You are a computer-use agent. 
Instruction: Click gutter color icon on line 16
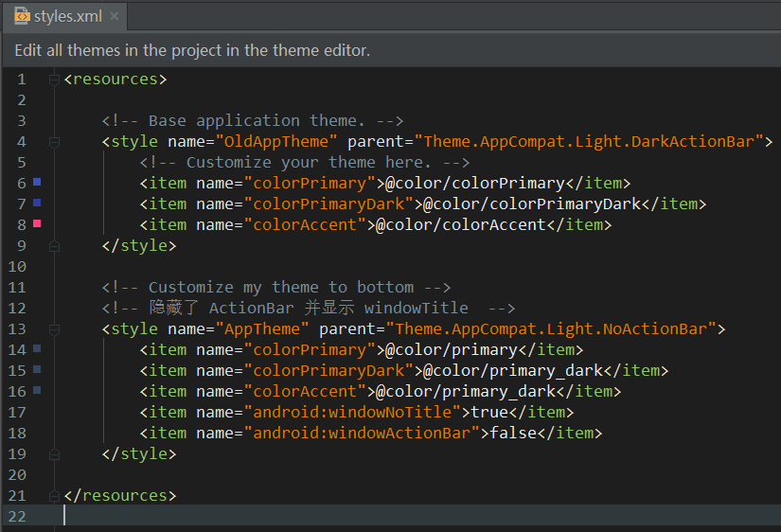point(37,391)
